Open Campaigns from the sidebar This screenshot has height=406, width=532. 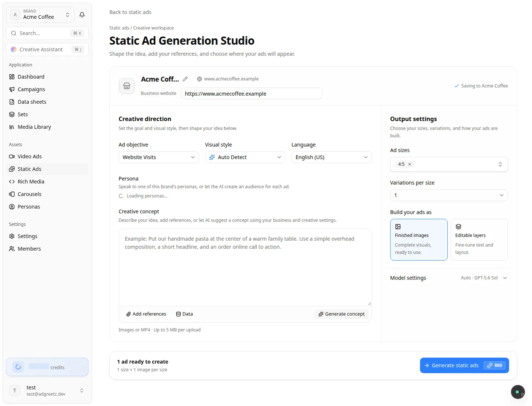pos(47,89)
